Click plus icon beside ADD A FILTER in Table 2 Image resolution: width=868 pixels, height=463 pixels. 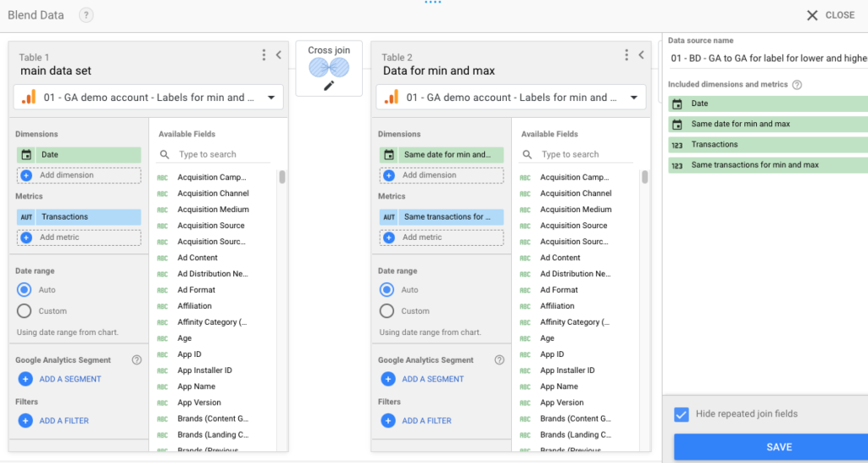pos(387,421)
